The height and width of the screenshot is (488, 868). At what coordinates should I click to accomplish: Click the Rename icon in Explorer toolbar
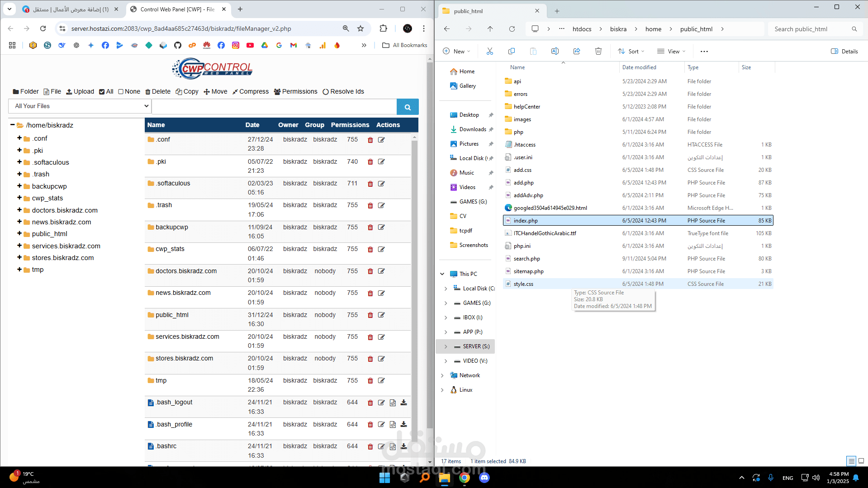pyautogui.click(x=555, y=52)
